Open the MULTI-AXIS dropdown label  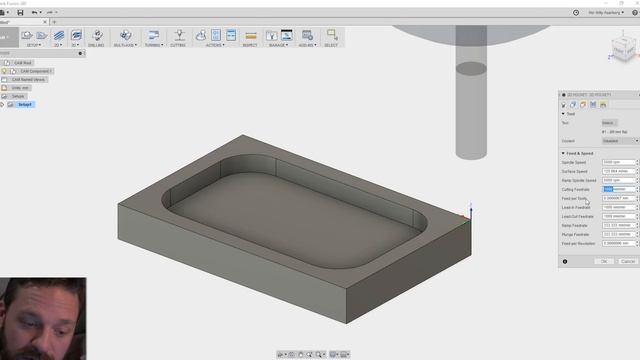(x=125, y=45)
